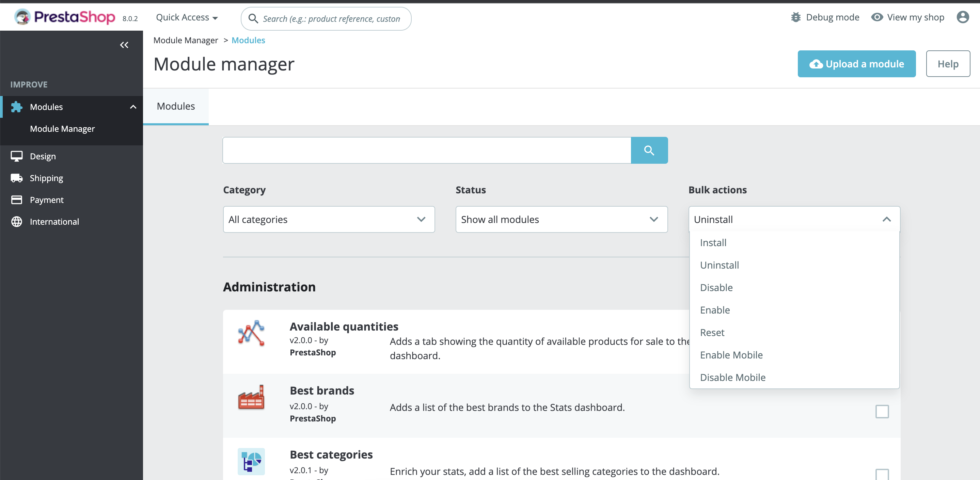Switch to the Modules tab
This screenshot has width=980, height=480.
click(175, 106)
